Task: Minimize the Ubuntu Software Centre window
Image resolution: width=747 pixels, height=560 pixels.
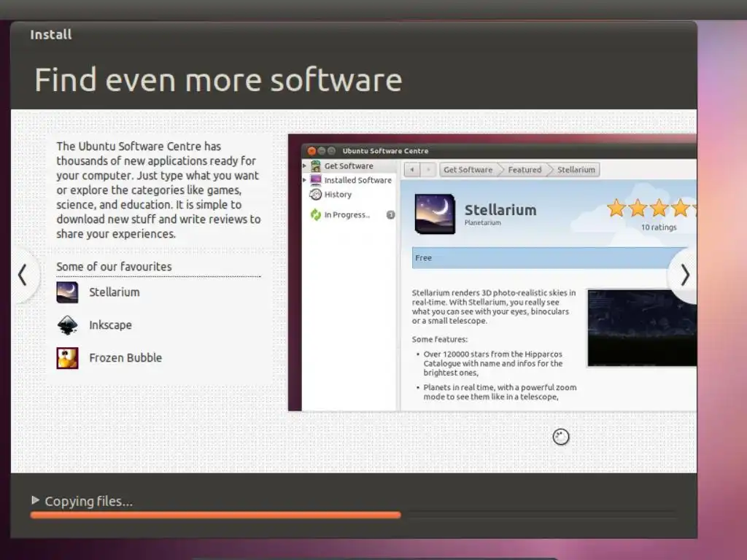Action: pyautogui.click(x=322, y=151)
